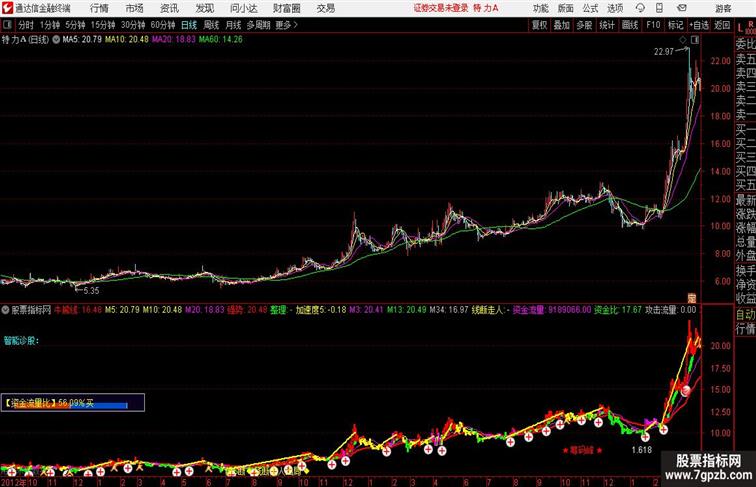Open the mobile phone icon in the top bar

(659, 8)
